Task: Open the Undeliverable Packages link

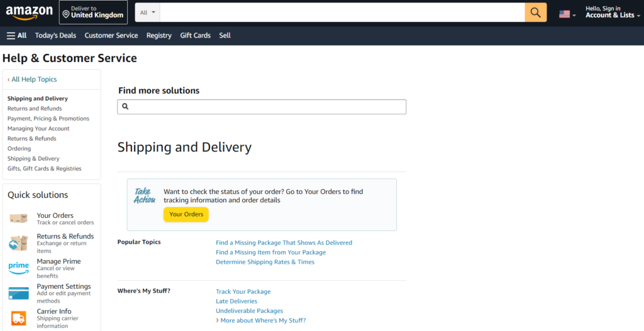Action: coord(249,310)
